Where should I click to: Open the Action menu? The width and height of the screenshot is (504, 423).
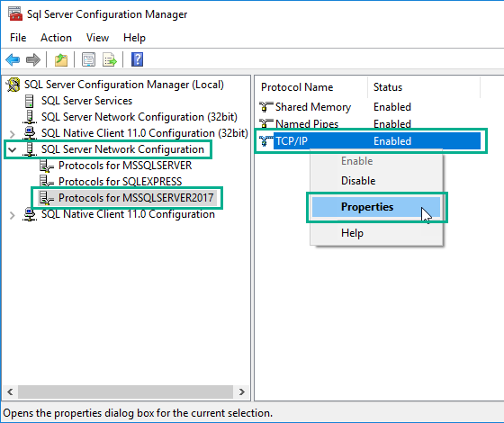tap(56, 38)
